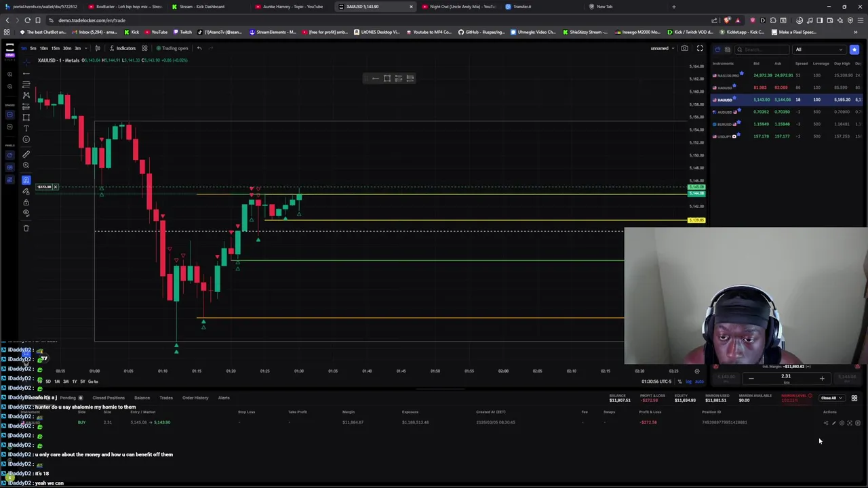Open the Trades tab
Screen dimensions: 868x488
166,398
